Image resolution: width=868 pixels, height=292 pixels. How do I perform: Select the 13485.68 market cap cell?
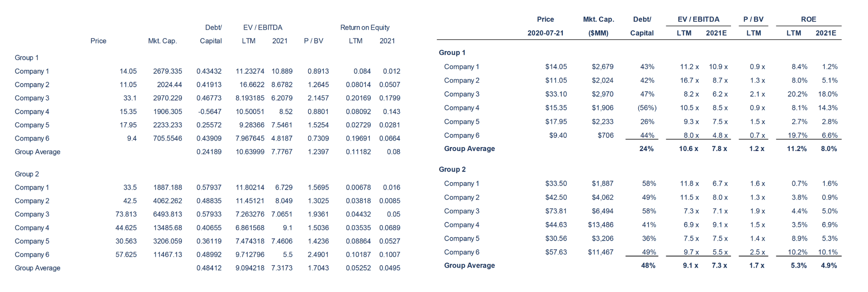167,228
